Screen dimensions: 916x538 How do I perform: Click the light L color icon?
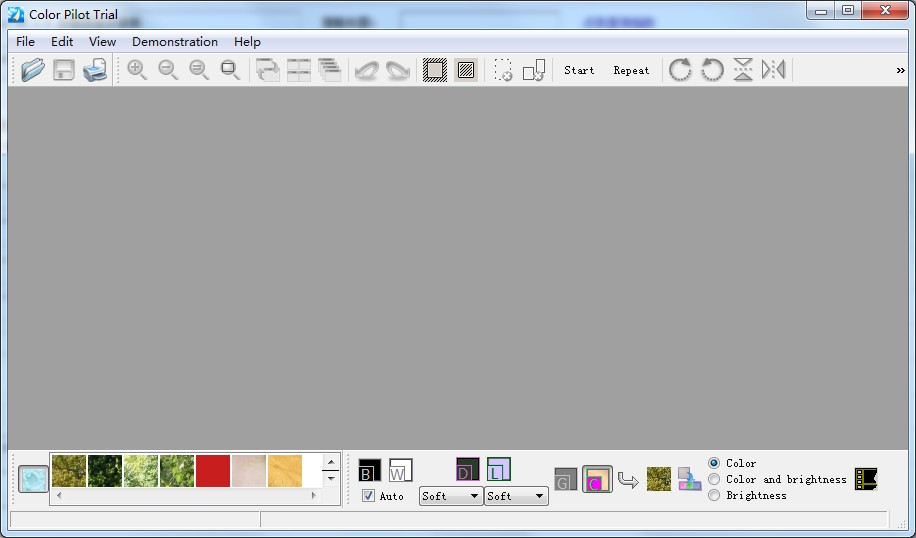[498, 469]
